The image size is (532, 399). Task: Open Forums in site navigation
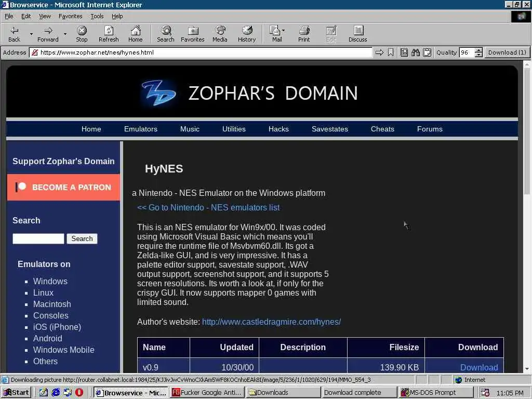(x=430, y=129)
